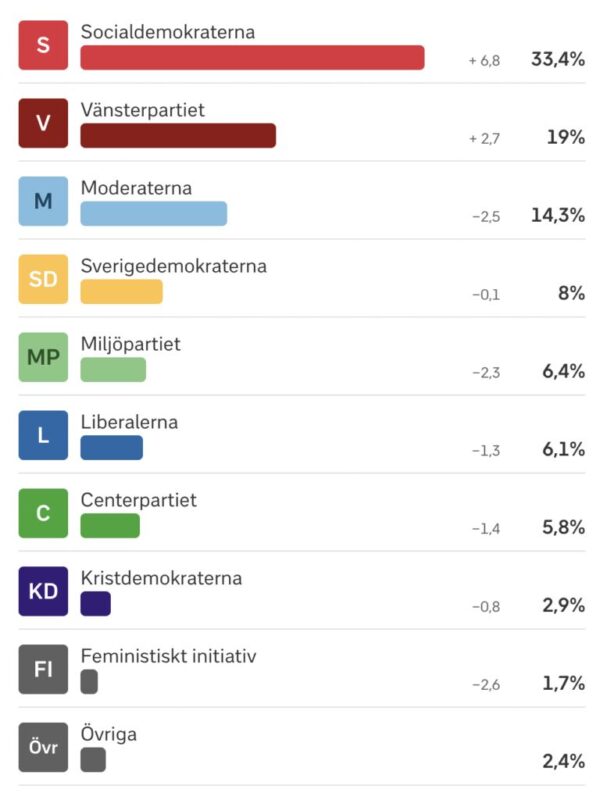The height and width of the screenshot is (800, 614).
Task: Tap the green MP party icon
Action: (43, 357)
